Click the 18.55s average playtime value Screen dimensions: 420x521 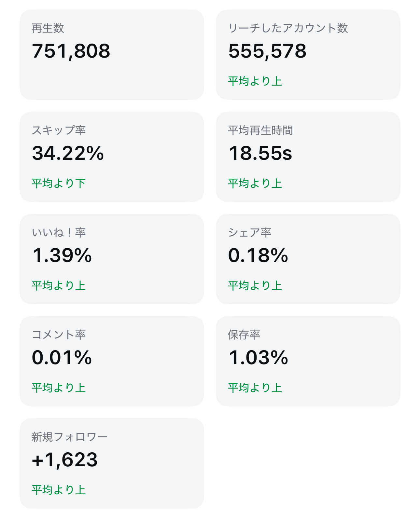[260, 153]
